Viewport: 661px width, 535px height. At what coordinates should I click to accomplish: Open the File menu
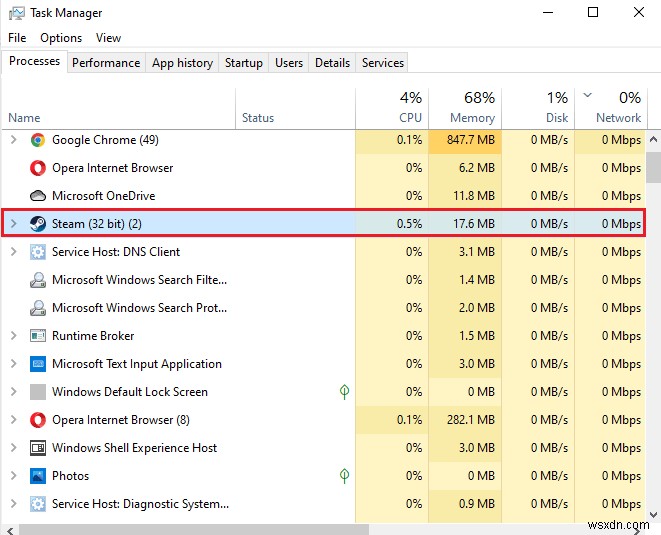click(x=17, y=38)
